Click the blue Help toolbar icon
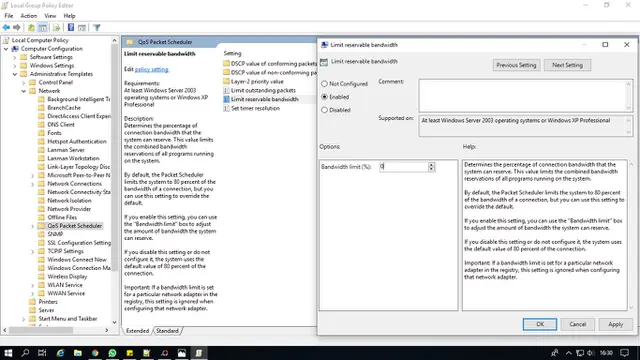This screenshot has height=360, width=640. tap(71, 27)
